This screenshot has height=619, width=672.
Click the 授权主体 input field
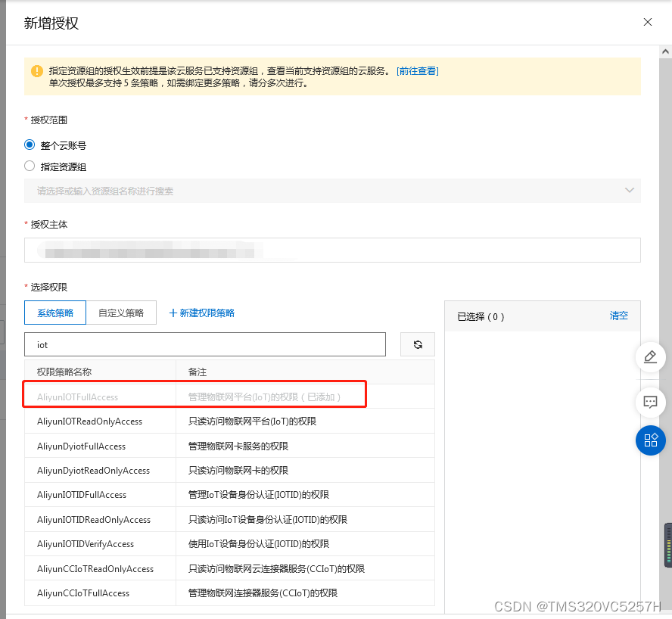point(332,250)
